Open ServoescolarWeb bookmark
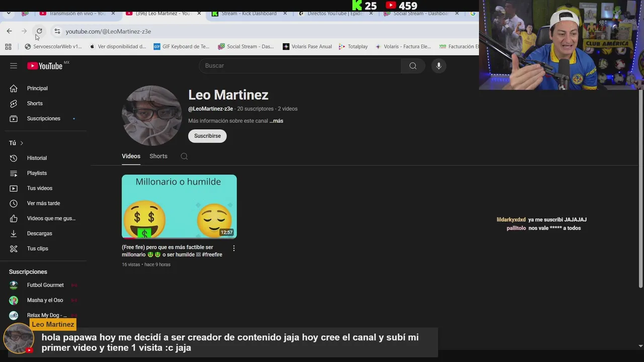Viewport: 644px width, 362px height. coord(53,46)
